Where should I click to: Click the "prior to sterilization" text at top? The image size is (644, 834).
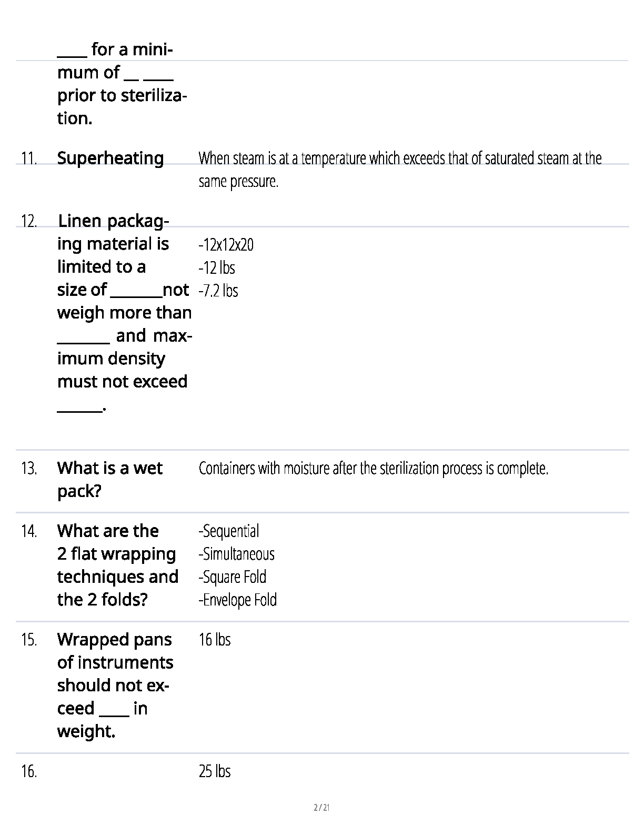[122, 96]
